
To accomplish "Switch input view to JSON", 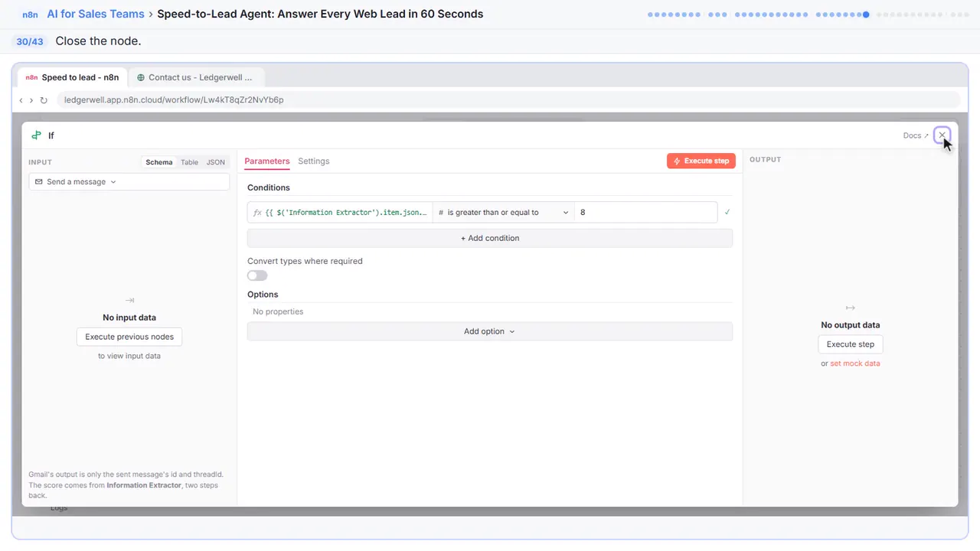I will tap(216, 162).
